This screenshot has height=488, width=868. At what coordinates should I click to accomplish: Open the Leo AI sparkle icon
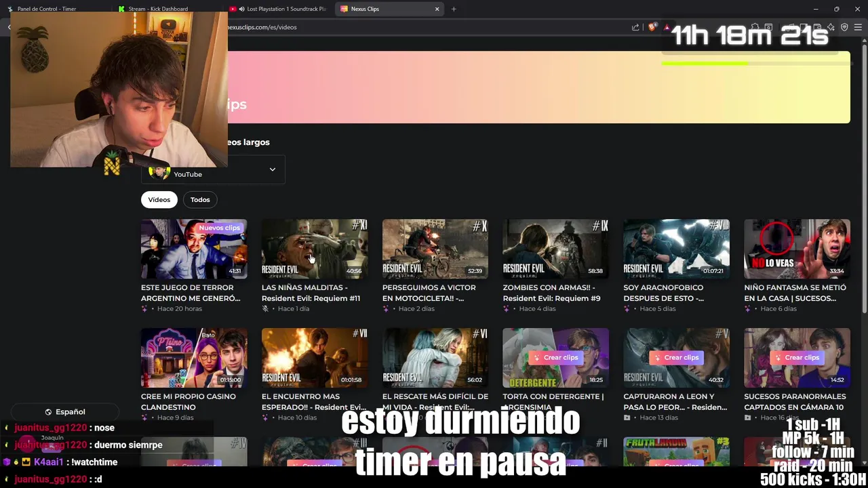[x=831, y=27]
